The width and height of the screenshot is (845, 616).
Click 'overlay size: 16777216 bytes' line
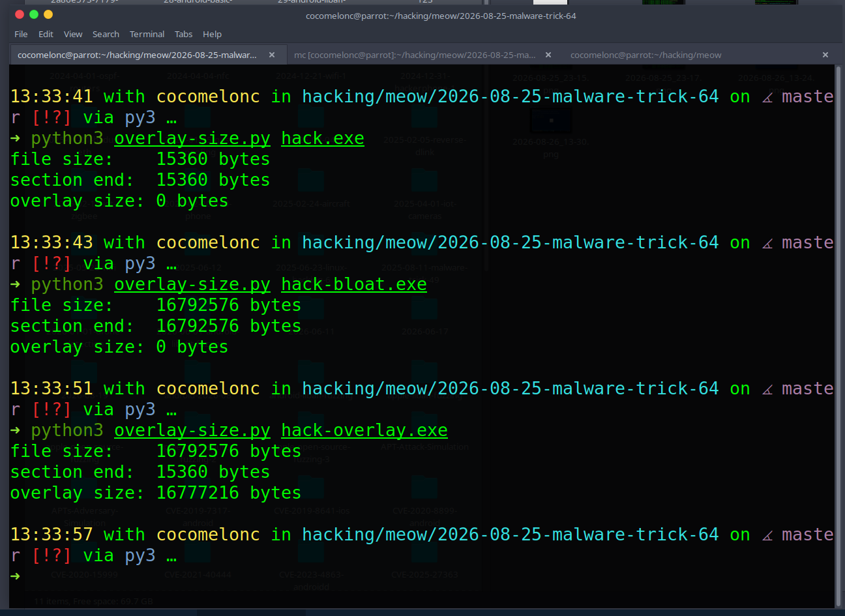click(x=156, y=493)
